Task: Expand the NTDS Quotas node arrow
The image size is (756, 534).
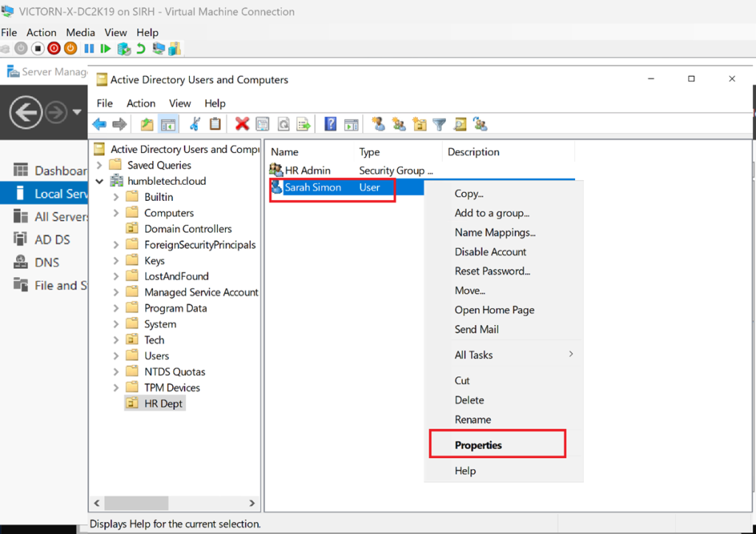Action: click(x=116, y=372)
